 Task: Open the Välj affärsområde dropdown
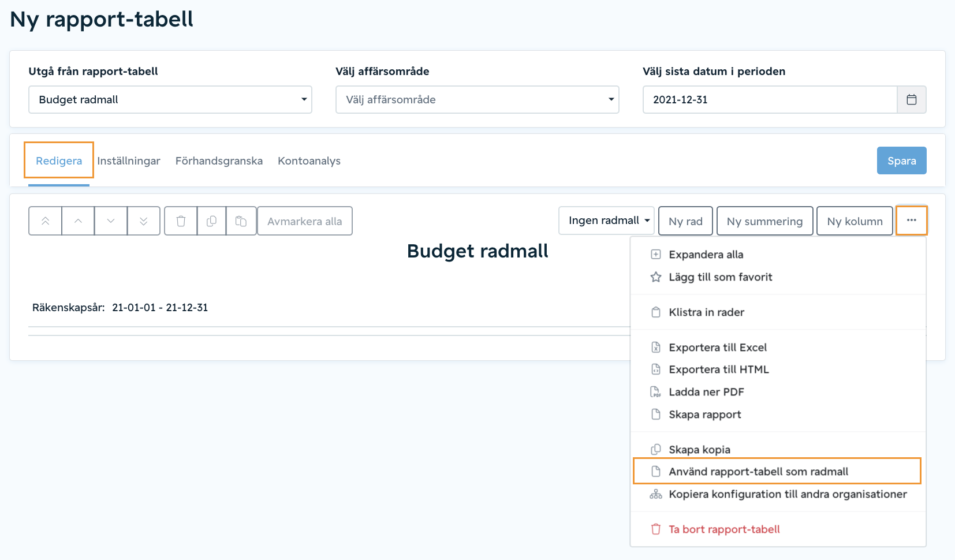[477, 100]
